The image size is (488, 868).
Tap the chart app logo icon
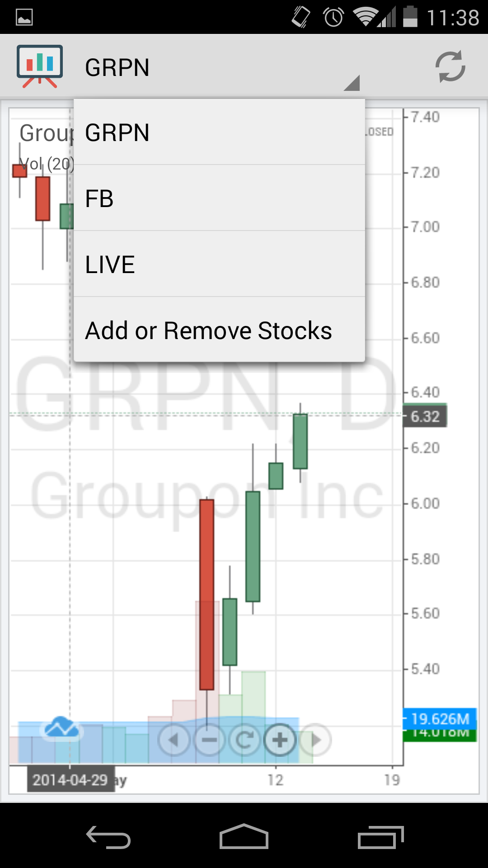[x=40, y=66]
